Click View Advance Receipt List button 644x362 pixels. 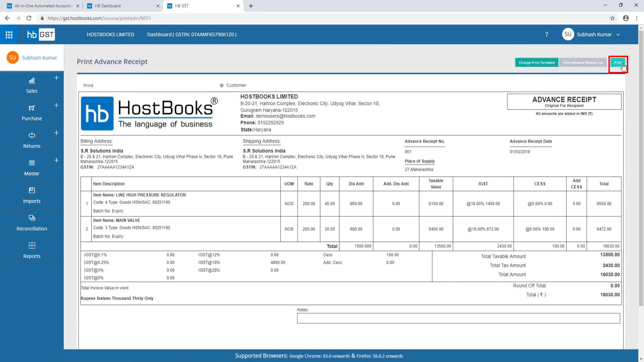point(583,63)
